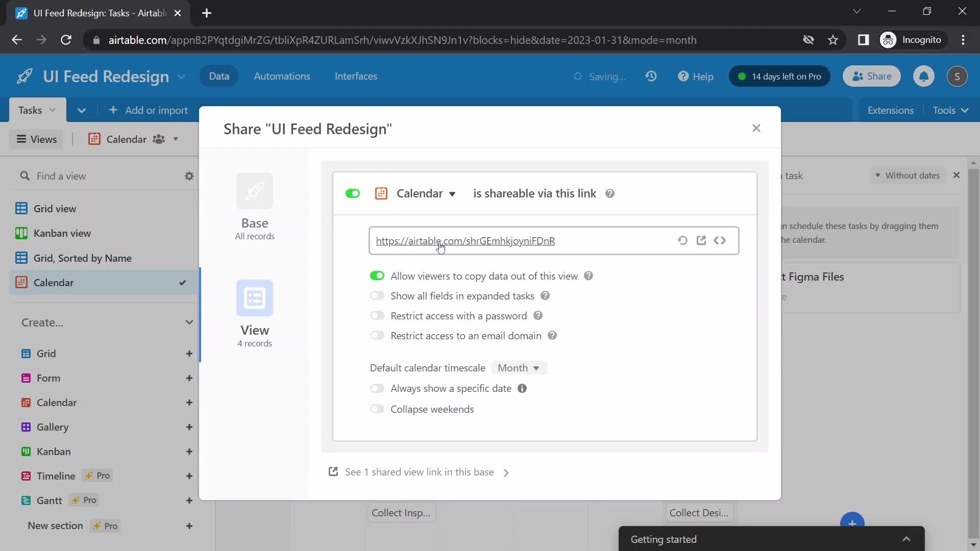This screenshot has width=980, height=551.
Task: Click the Interfaces tab in top nav
Action: [355, 76]
